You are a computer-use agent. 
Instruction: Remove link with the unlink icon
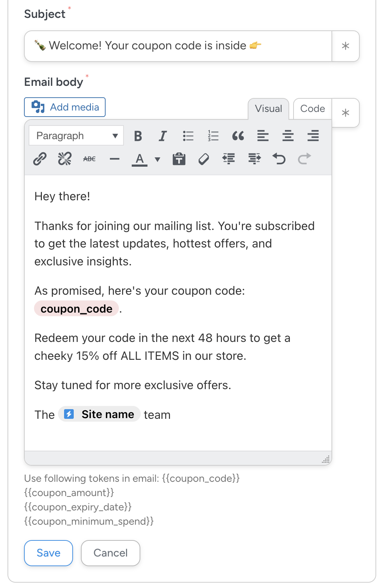coord(65,159)
